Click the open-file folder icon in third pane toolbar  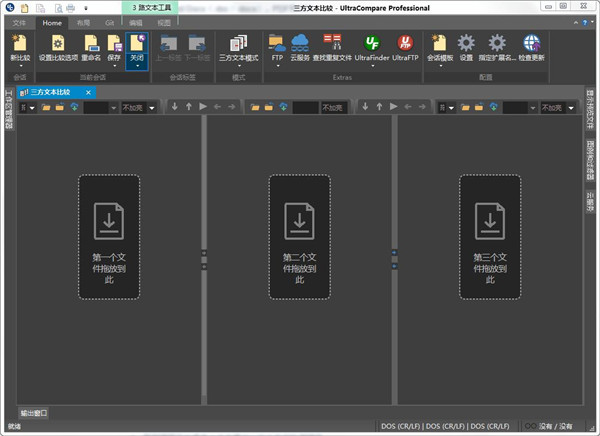coord(465,107)
